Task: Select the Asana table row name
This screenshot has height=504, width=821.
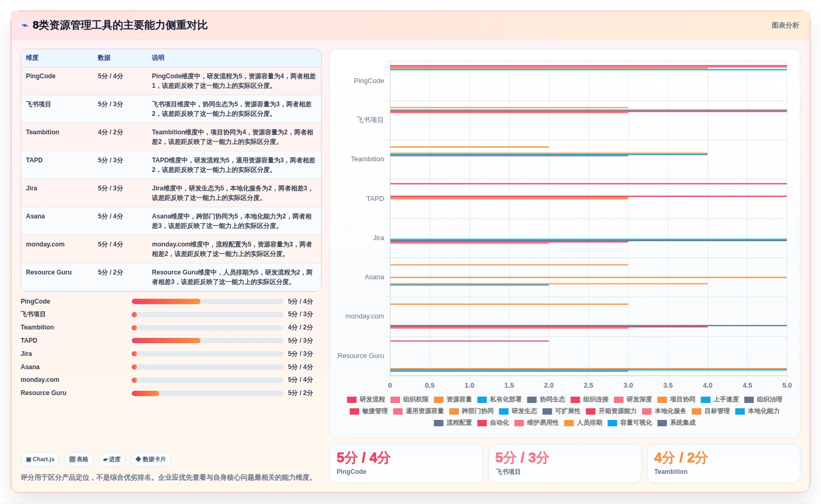Action: 35,216
